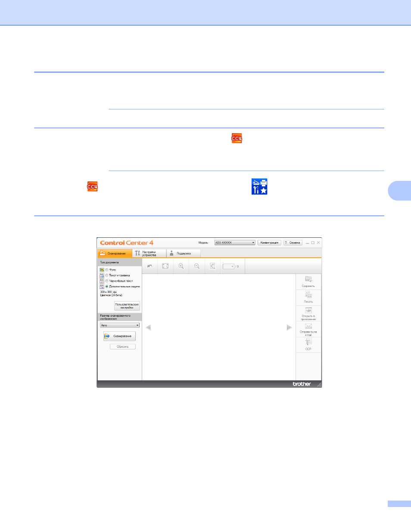Click the CC4 icon in the upper instructions

coord(237,138)
